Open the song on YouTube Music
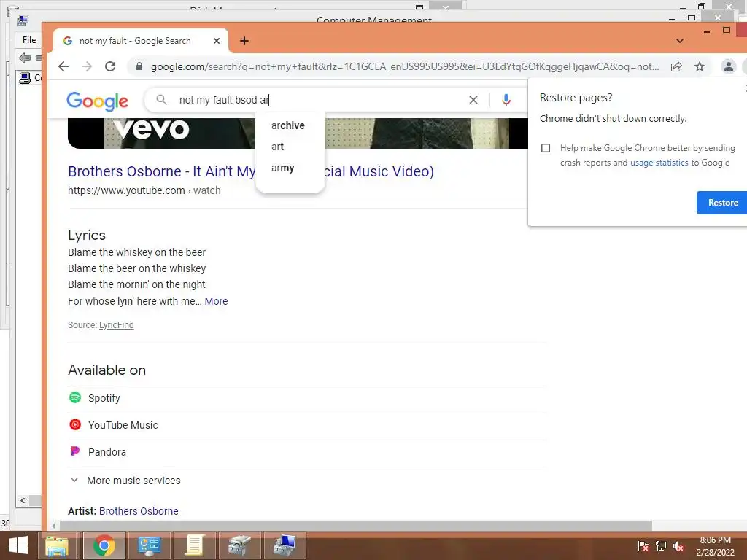Image resolution: width=747 pixels, height=560 pixels. pos(113,425)
